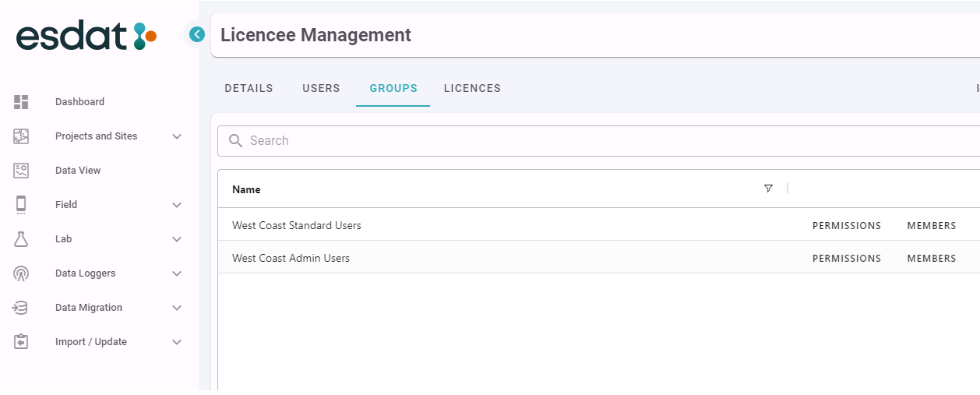
Task: Open Data View via its sidebar icon
Action: pyautogui.click(x=21, y=171)
